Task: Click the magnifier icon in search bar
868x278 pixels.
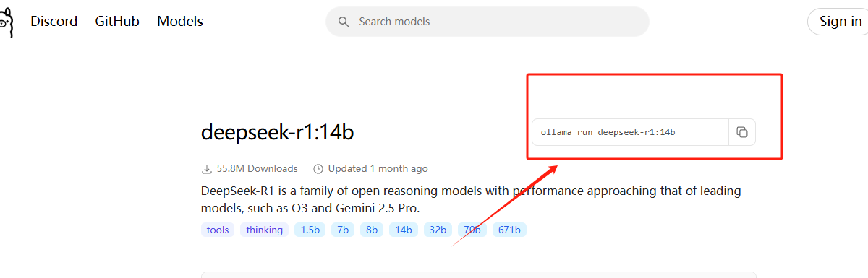Action: click(344, 22)
